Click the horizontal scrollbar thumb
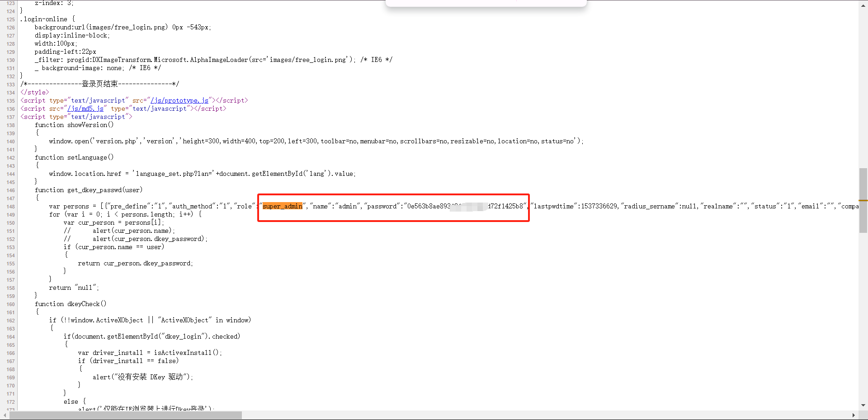Image resolution: width=868 pixels, height=420 pixels. (x=126, y=415)
